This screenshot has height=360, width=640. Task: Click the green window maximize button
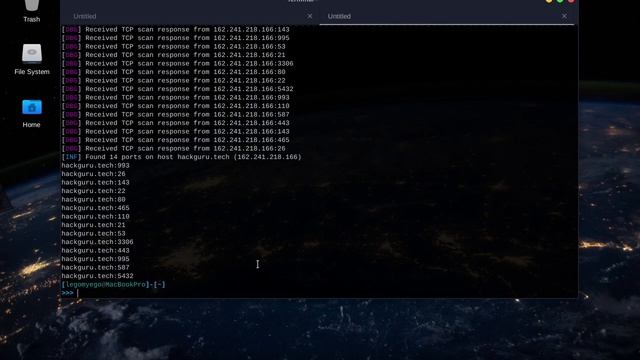pos(560,1)
